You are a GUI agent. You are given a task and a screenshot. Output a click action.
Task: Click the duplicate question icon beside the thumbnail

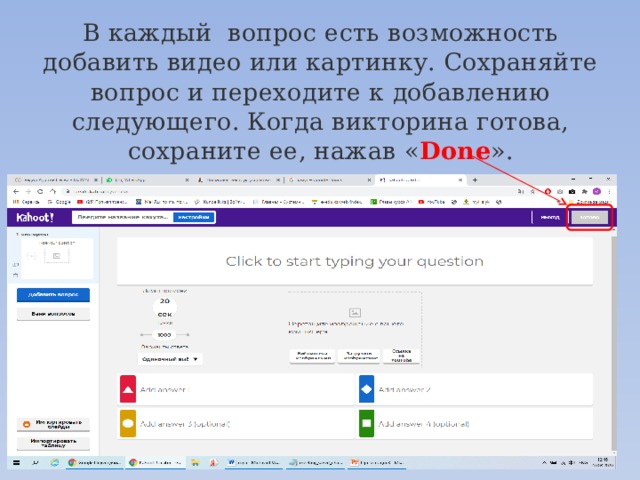tap(16, 265)
